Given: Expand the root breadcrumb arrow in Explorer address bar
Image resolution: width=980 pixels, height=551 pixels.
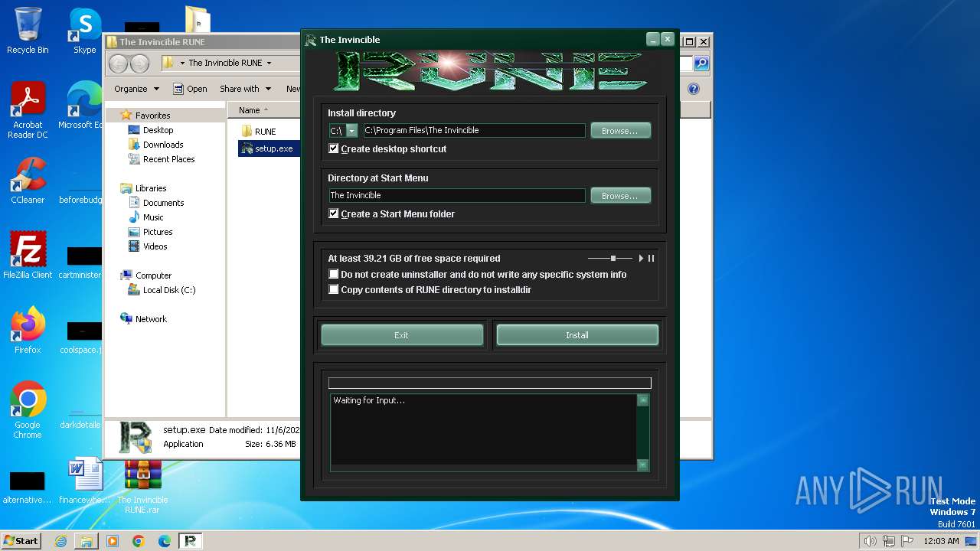Looking at the screenshot, I should 182,63.
